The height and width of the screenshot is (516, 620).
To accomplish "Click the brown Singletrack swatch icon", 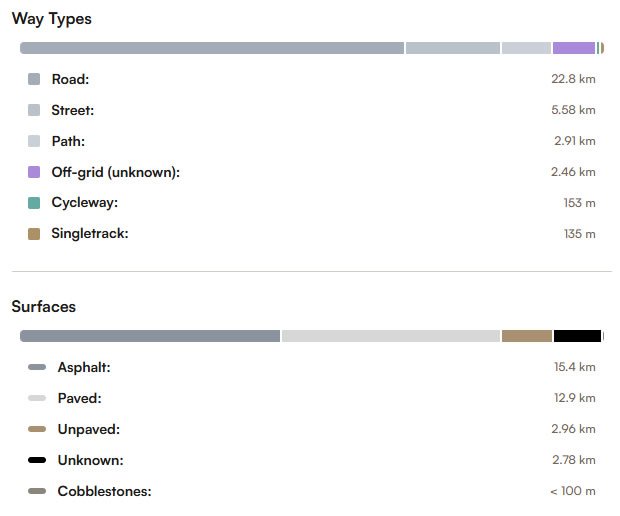I will [x=34, y=234].
